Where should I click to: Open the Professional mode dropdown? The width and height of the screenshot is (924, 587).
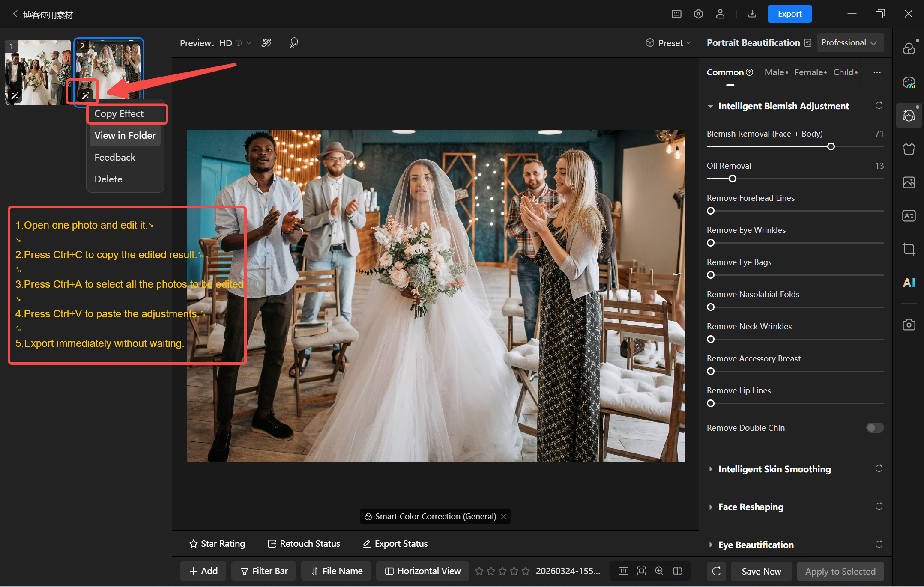(849, 43)
